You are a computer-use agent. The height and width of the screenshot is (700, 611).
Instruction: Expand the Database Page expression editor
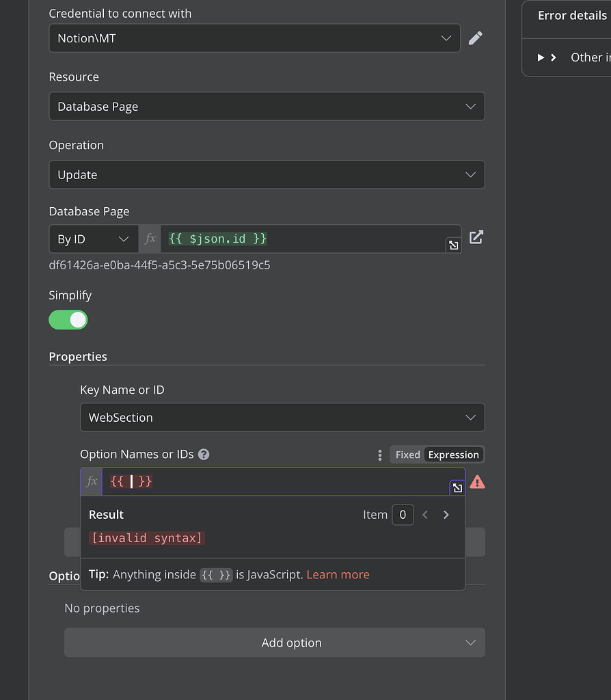click(454, 245)
